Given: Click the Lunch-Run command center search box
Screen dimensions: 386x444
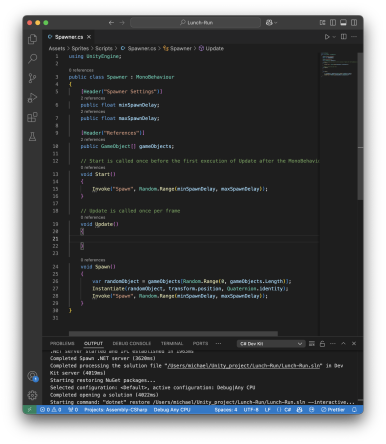Looking at the screenshot, I should point(195,23).
